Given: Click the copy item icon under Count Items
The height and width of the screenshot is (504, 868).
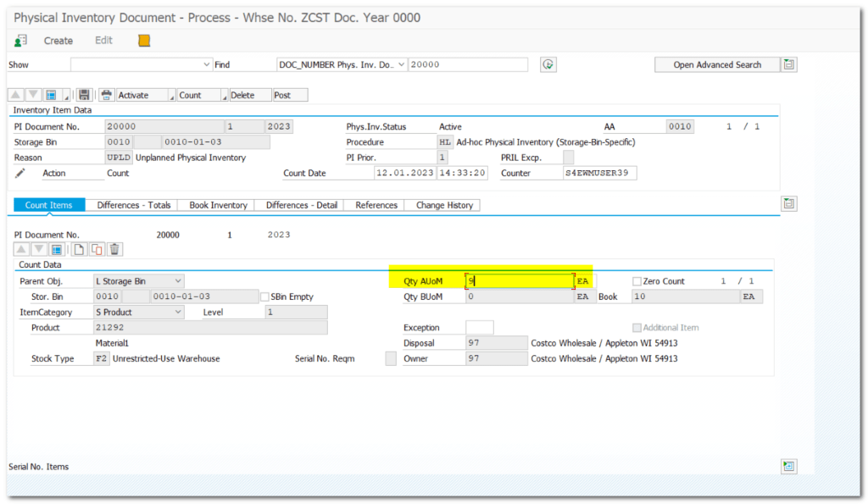Looking at the screenshot, I should coord(97,249).
